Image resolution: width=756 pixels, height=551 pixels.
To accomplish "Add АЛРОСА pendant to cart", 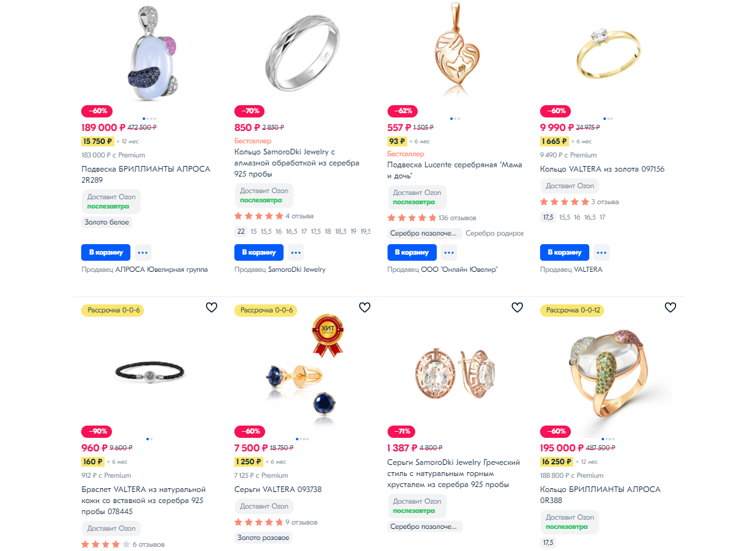I will click(106, 252).
